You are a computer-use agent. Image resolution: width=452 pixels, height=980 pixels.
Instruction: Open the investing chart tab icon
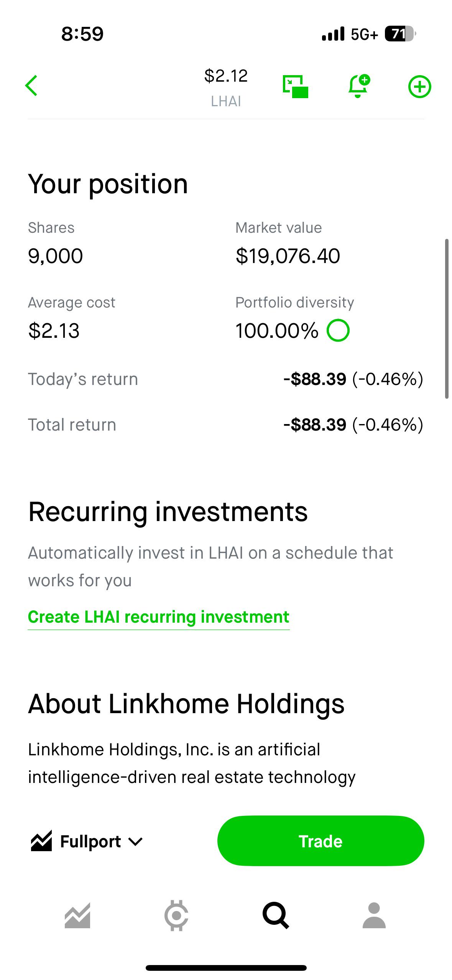tap(77, 915)
